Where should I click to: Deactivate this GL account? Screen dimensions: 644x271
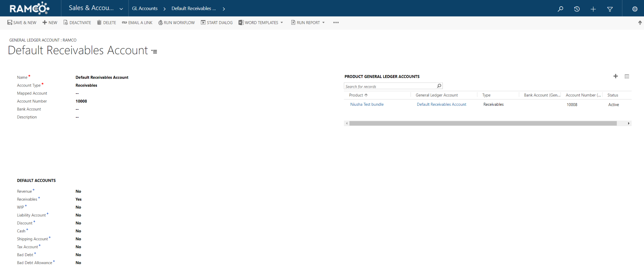77,22
